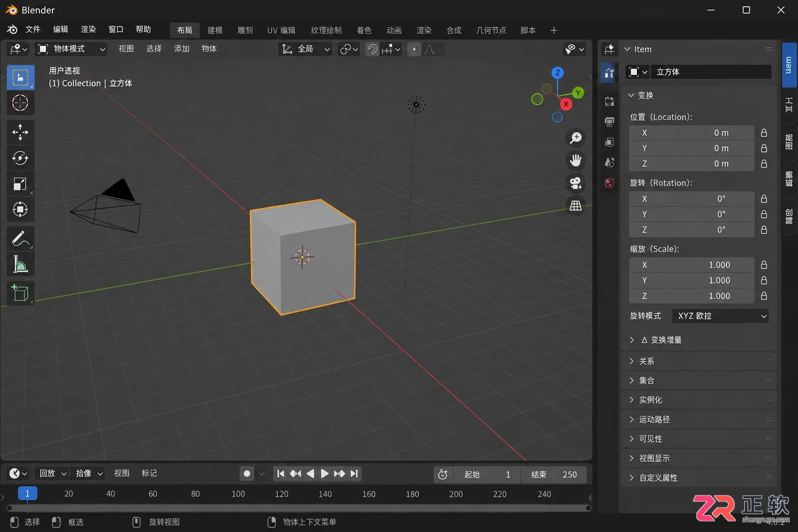Screen dimensions: 798x532
Task: Lock rotation Z value
Action: point(764,230)
